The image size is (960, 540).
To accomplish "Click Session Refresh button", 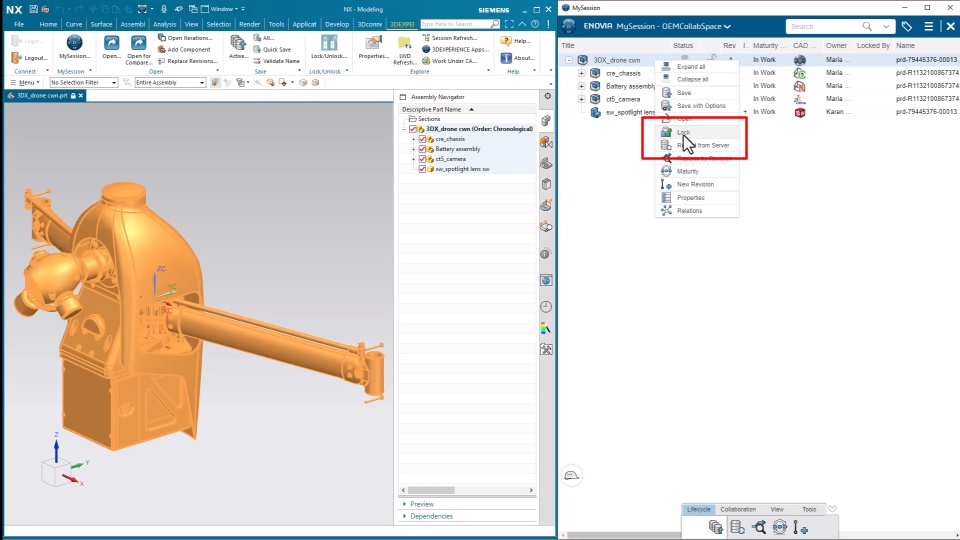I will coord(450,38).
